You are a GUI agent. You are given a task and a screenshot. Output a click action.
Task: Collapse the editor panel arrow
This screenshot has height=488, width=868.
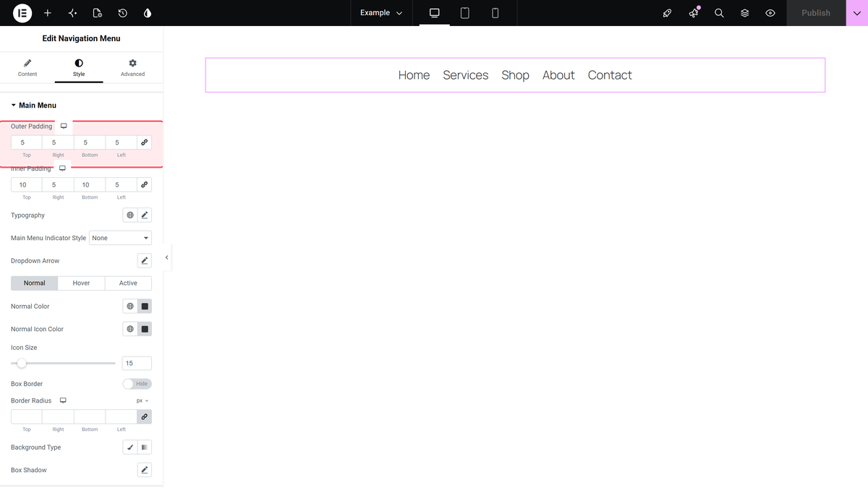coord(167,257)
